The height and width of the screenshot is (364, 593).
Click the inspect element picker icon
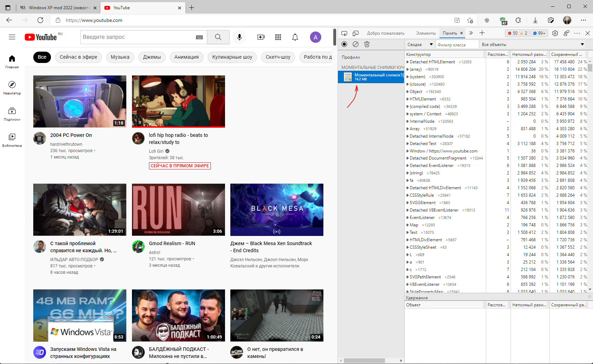[x=344, y=33]
